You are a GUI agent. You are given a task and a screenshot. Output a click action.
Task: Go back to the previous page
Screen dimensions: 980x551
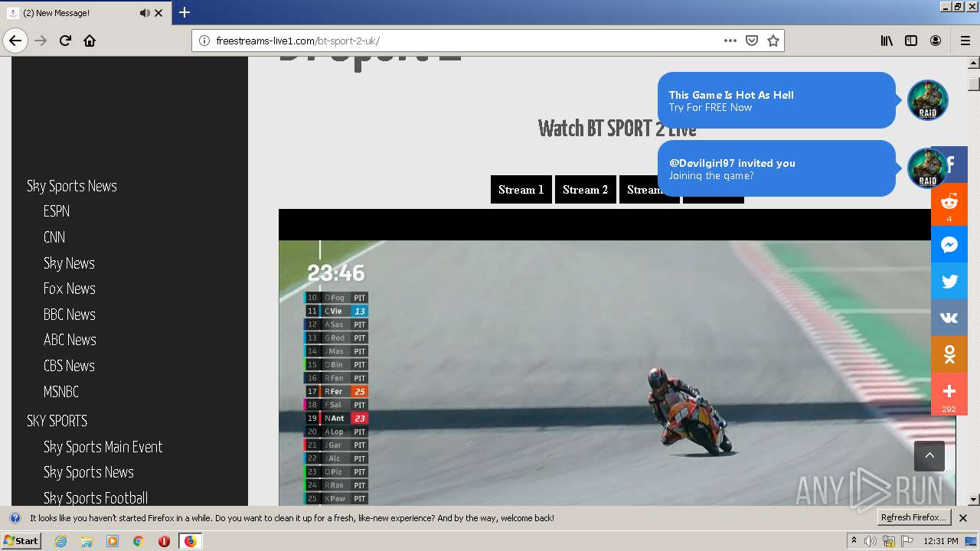click(15, 41)
